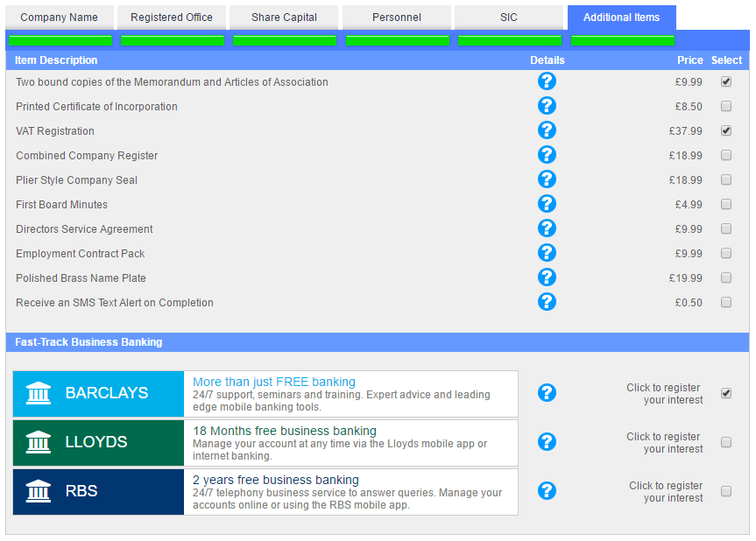Uncheck the VAT Registration item
This screenshot has height=541, width=756.
point(726,130)
